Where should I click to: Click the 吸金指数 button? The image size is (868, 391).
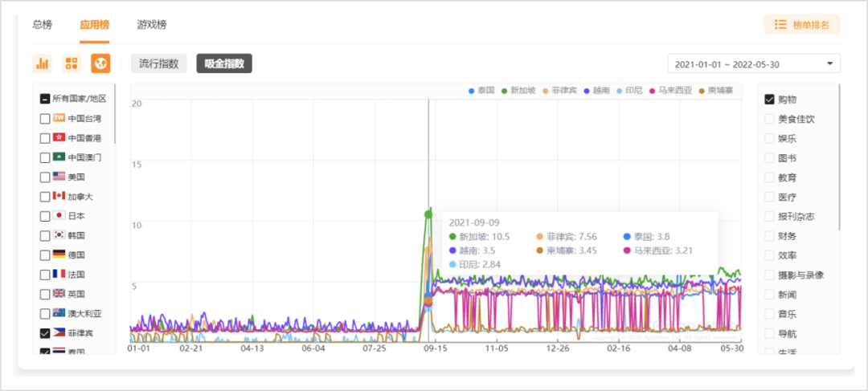(x=224, y=63)
